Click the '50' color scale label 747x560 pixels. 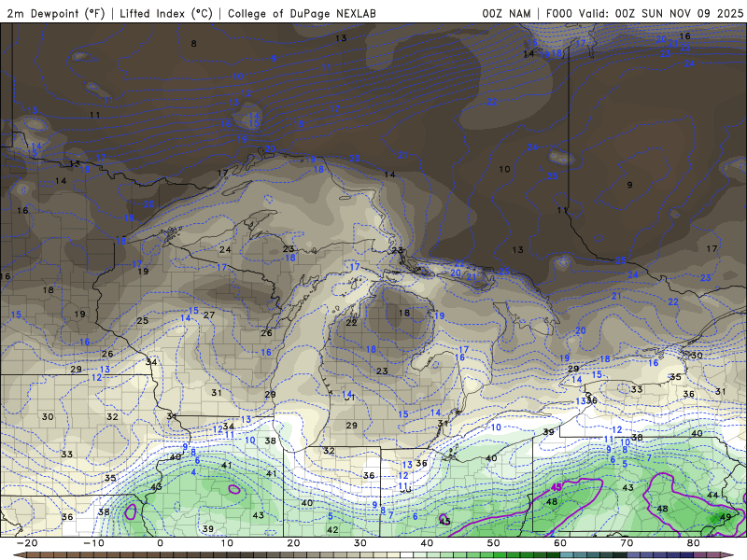[494, 543]
